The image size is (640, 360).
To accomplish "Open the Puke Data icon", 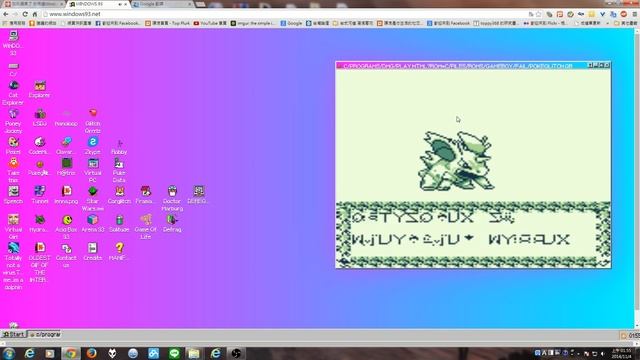I will (119, 171).
